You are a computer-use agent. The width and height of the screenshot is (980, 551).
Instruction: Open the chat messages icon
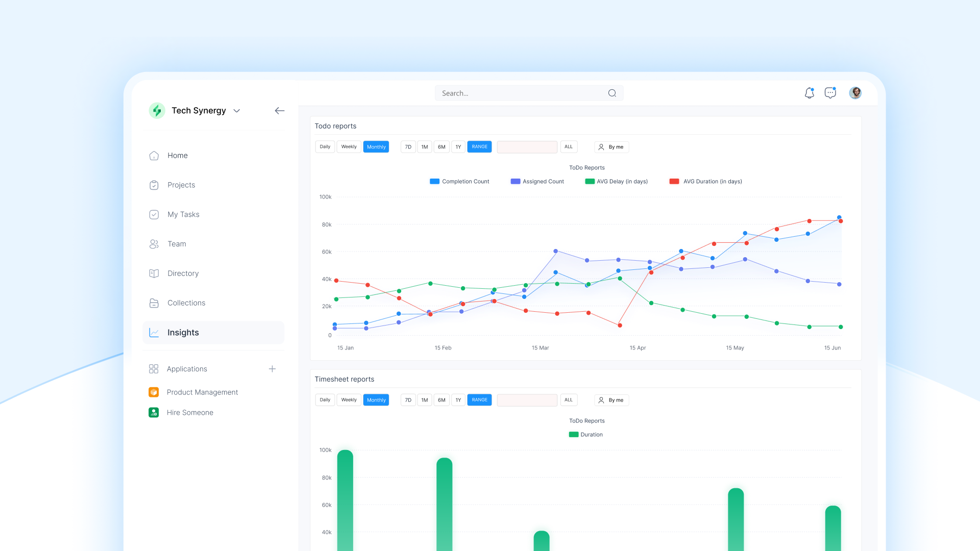tap(830, 93)
